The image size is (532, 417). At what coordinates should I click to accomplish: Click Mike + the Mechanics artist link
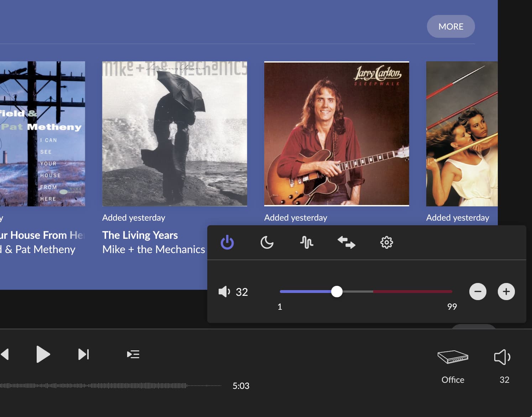[x=153, y=249]
